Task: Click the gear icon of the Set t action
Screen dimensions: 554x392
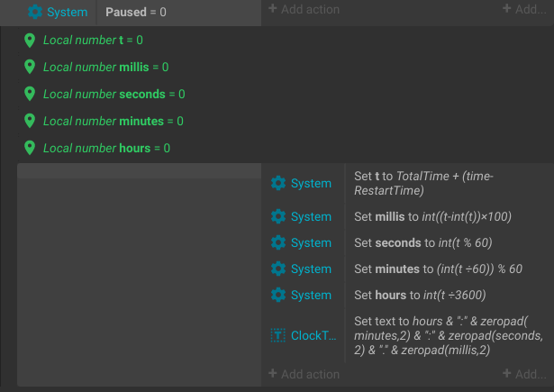Action: 278,183
